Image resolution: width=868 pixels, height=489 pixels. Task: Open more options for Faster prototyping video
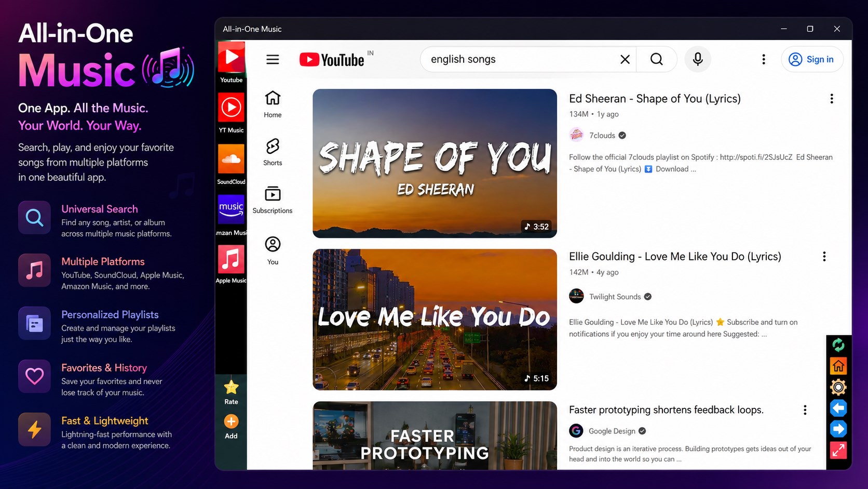(x=805, y=410)
